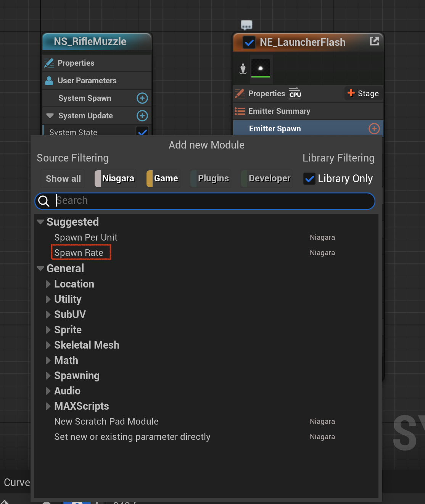Collapse the Suggested category
The width and height of the screenshot is (425, 504).
click(x=40, y=222)
